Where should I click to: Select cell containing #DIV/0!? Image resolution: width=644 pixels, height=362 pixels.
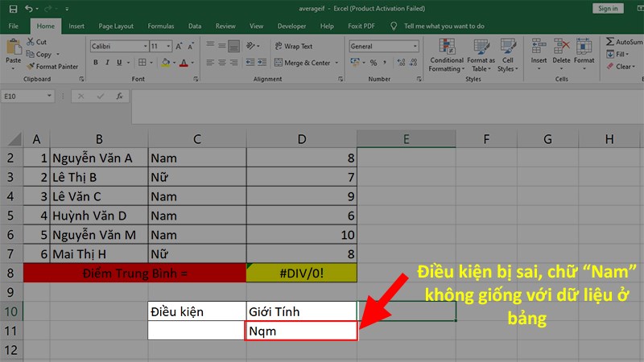301,273
